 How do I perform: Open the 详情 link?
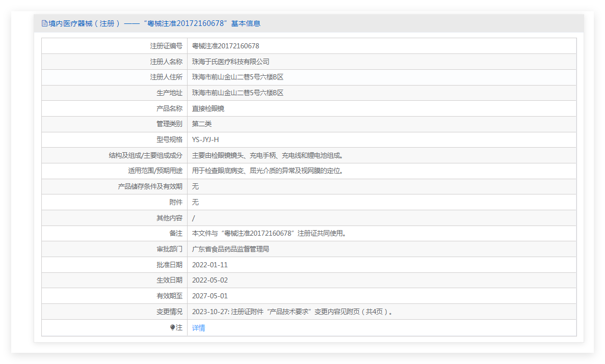tap(199, 328)
